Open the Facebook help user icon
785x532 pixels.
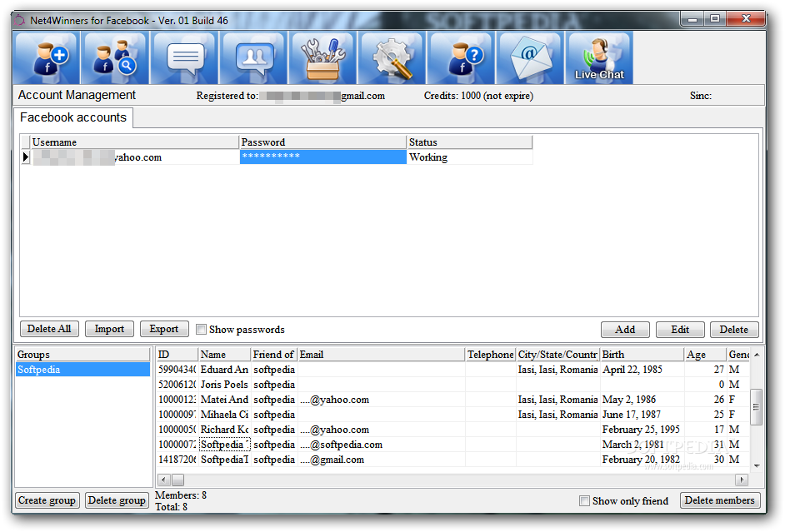[x=461, y=57]
